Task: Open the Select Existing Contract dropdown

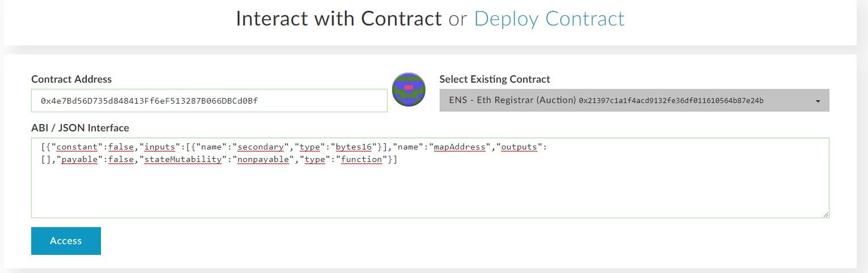Action: (634, 100)
